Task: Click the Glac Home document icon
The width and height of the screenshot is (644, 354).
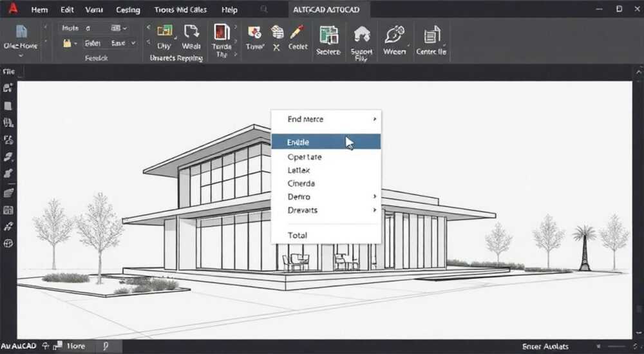Action: pyautogui.click(x=21, y=31)
